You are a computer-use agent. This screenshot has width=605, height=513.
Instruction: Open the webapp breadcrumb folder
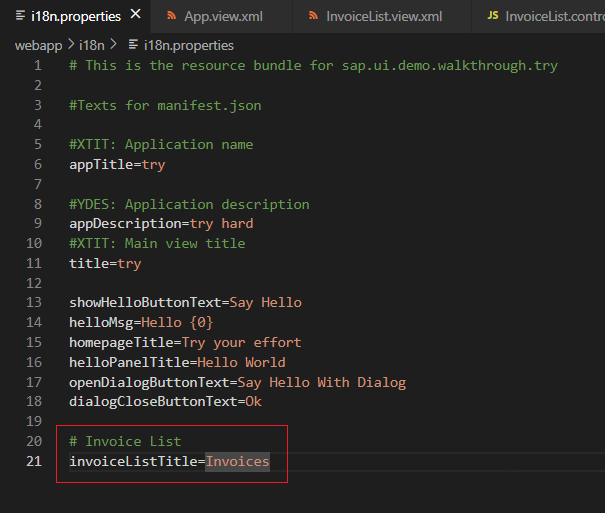point(38,46)
